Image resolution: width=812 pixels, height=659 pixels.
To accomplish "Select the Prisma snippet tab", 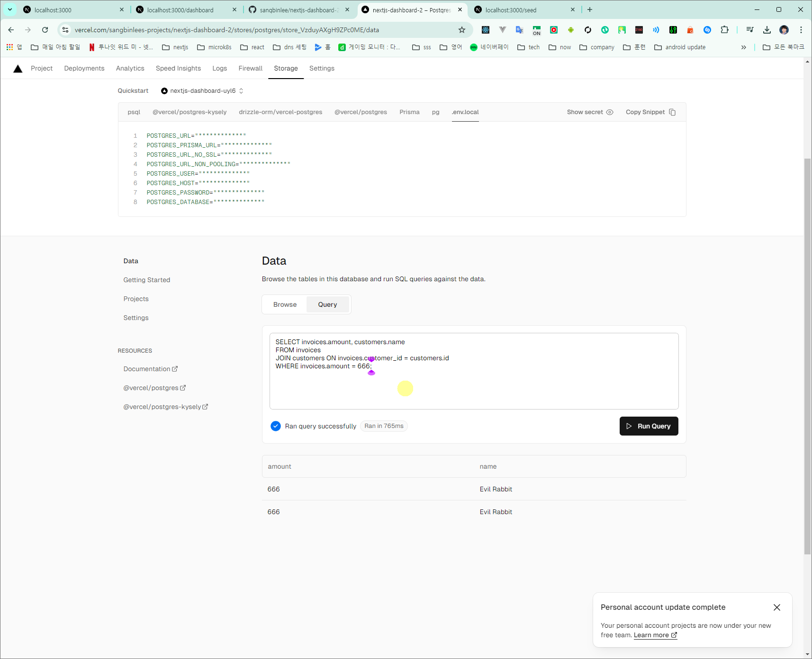I will point(409,112).
